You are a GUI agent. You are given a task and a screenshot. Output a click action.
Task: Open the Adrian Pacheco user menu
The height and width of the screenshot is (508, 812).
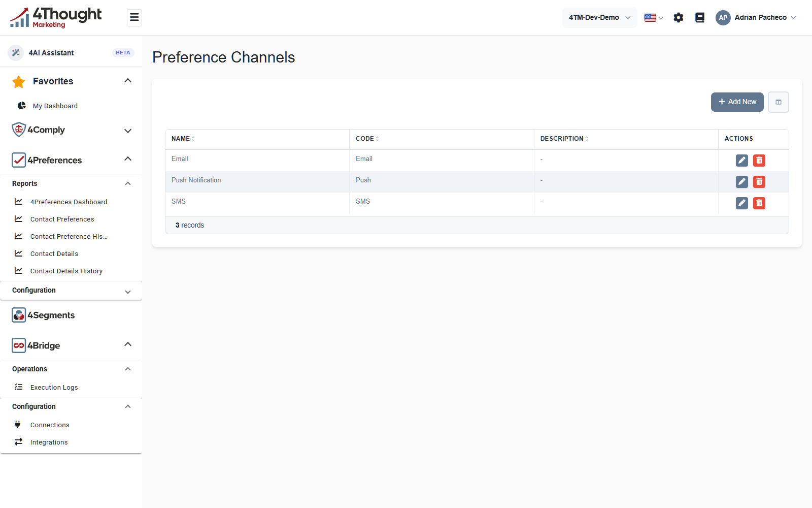756,18
